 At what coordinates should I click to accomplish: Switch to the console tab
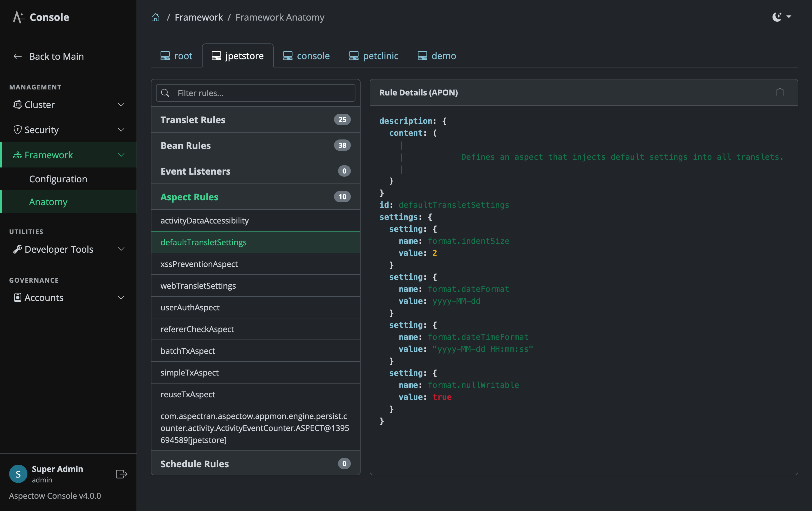pos(306,56)
